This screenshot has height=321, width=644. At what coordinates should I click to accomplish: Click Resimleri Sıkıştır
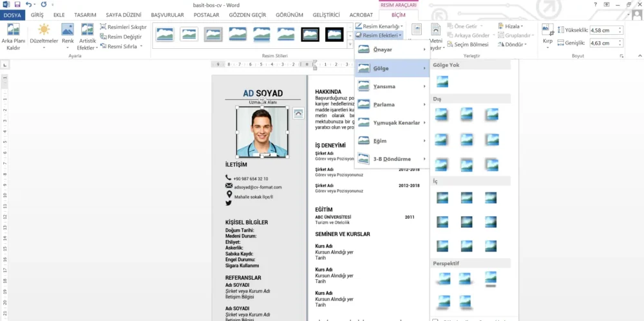point(123,27)
